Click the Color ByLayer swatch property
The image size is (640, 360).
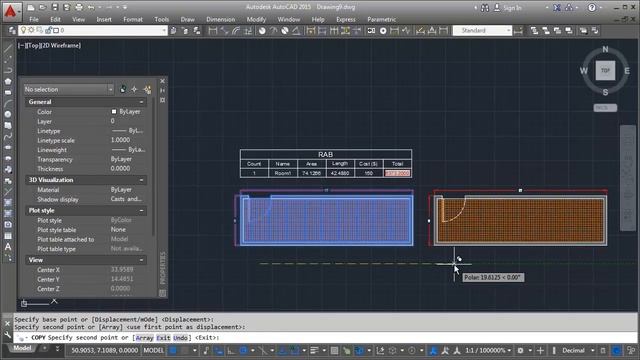pos(114,111)
